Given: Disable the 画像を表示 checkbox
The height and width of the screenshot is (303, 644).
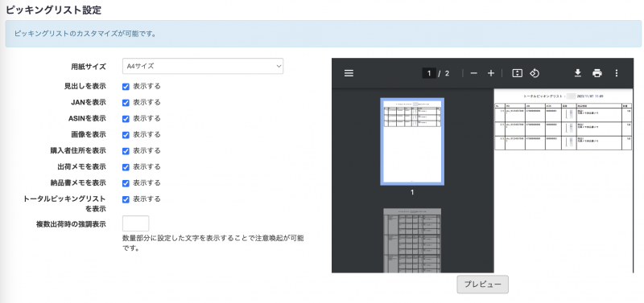Looking at the screenshot, I should click(x=126, y=134).
